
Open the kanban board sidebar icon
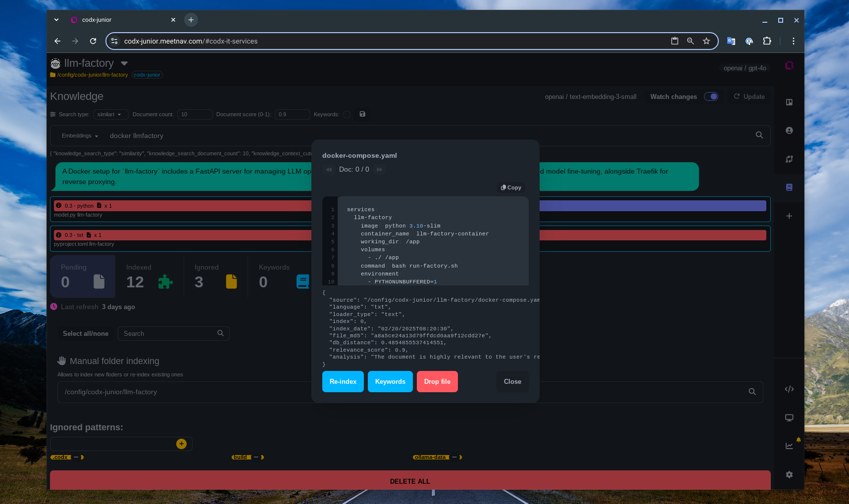tap(789, 102)
